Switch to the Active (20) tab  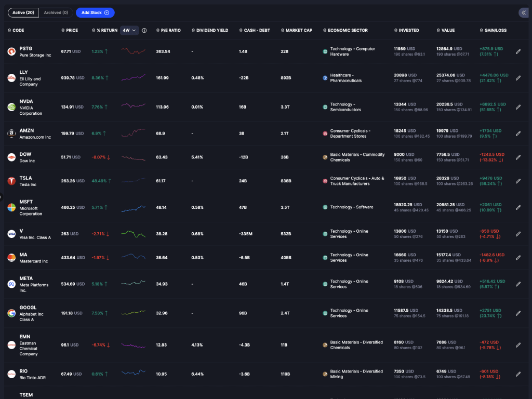point(23,12)
